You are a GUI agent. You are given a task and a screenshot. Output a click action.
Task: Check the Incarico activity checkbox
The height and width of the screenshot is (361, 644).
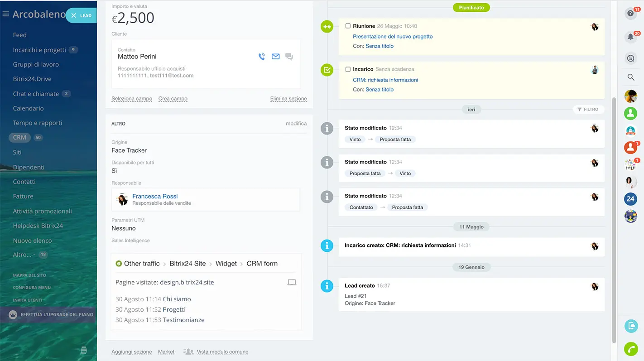click(348, 69)
